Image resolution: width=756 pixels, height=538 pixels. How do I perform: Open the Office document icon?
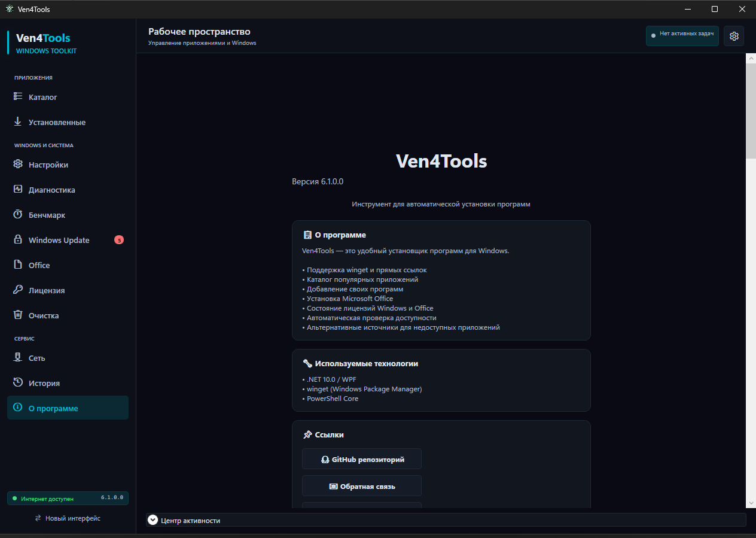pos(18,265)
